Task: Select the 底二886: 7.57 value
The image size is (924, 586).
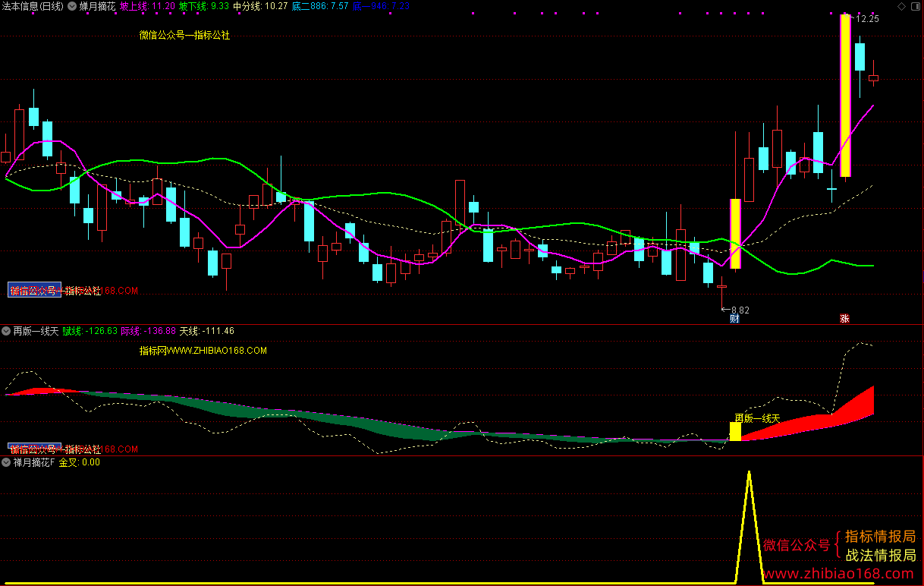Action: pos(320,6)
